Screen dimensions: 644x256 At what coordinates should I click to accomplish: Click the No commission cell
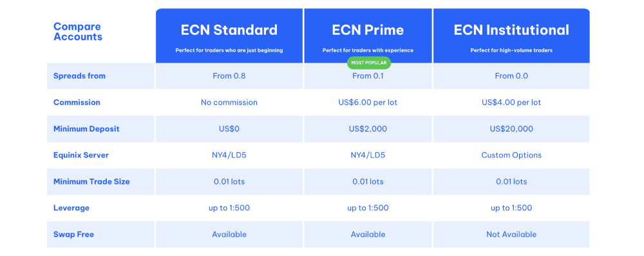(229, 103)
